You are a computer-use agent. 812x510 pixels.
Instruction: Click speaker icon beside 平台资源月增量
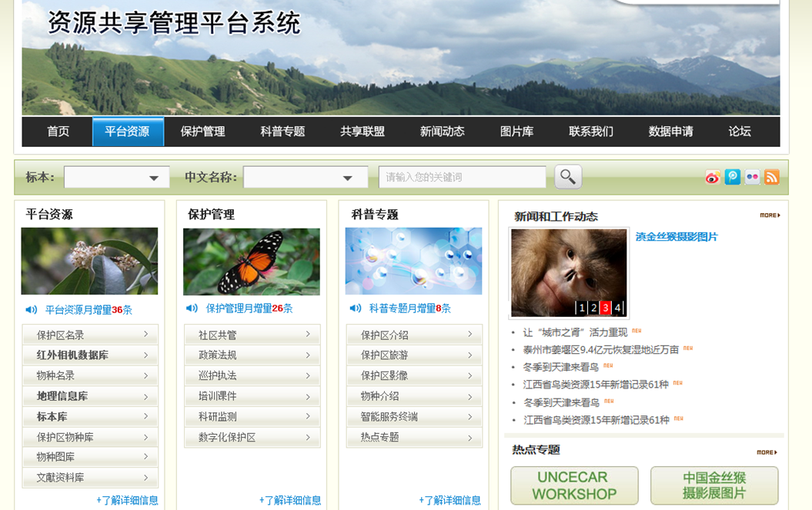[31, 310]
